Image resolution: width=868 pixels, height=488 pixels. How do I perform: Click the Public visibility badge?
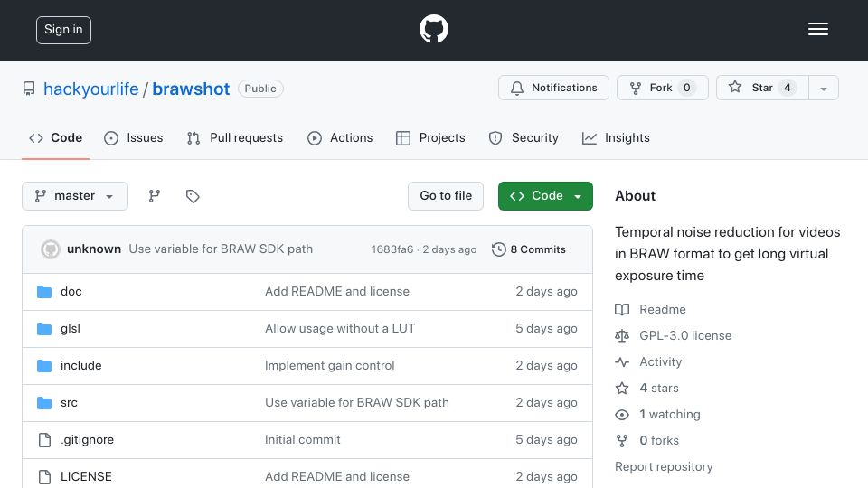[x=260, y=89]
